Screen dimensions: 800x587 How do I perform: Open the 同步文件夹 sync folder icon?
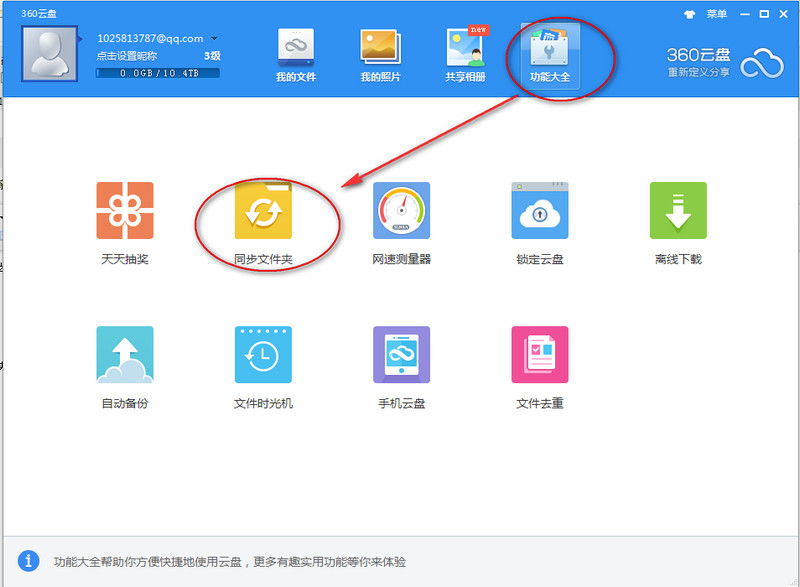coord(263,211)
